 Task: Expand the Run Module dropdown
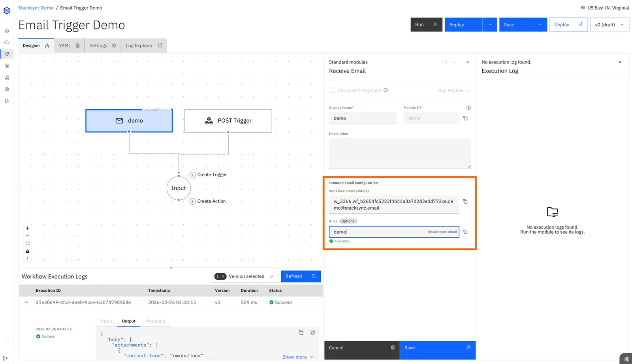point(454,90)
